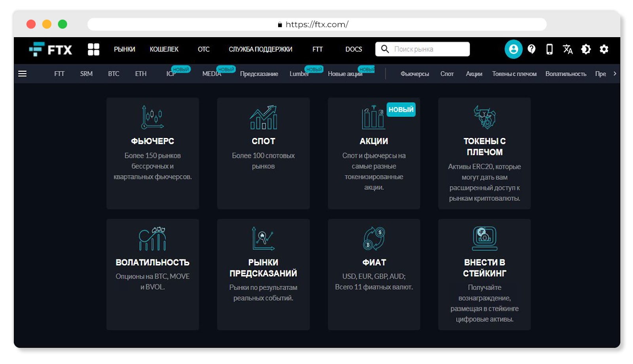The image size is (633, 364).
Task: Focus the Поиск рынка search field
Action: tap(423, 49)
